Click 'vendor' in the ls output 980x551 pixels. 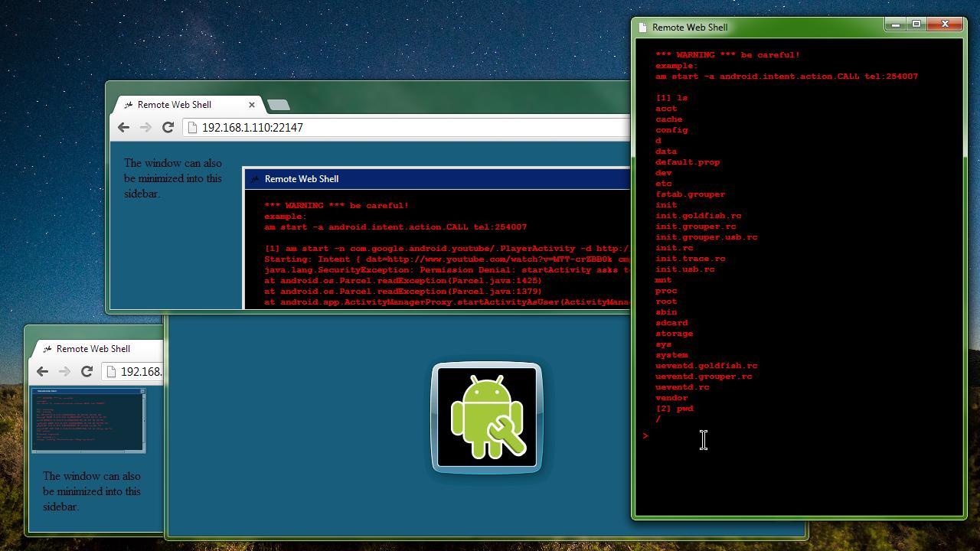(x=671, y=398)
